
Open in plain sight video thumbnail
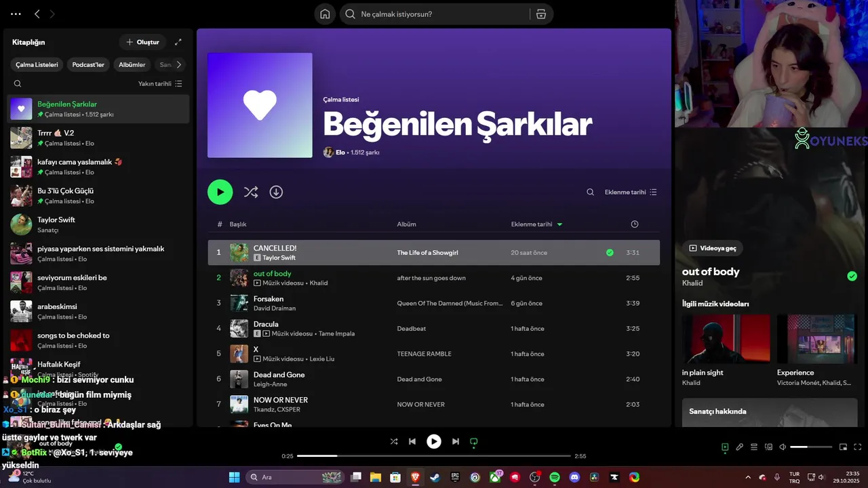(x=726, y=339)
